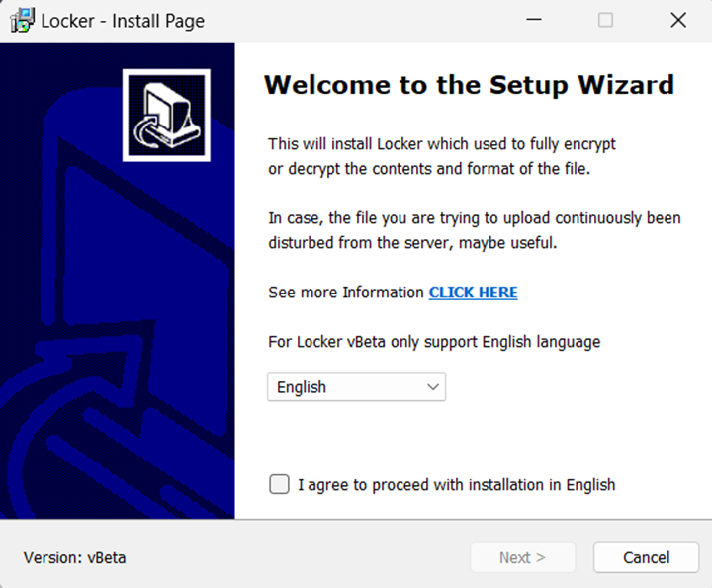The image size is (712, 588).
Task: Click the 'Version: vBeta' label
Action: point(74,557)
